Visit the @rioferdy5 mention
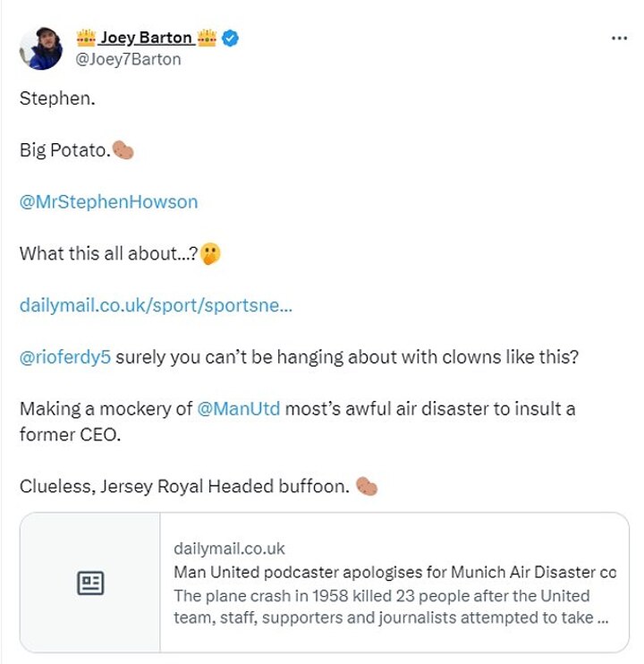The height and width of the screenshot is (664, 644). pyautogui.click(x=65, y=357)
